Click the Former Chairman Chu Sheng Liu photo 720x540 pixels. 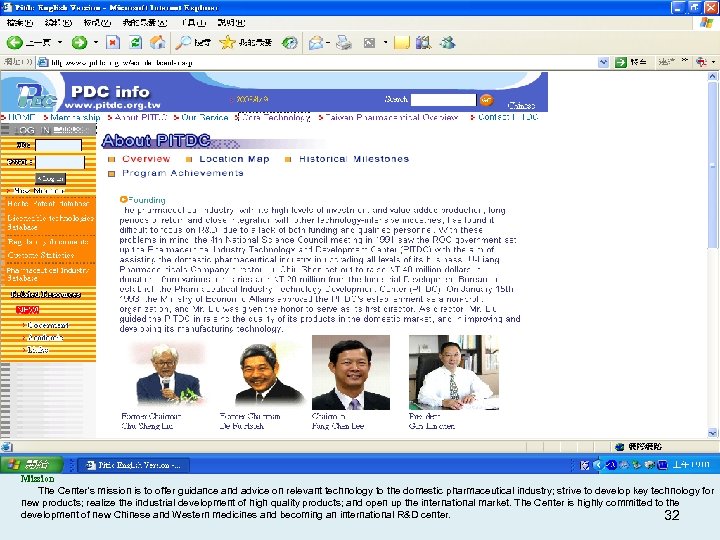click(x=168, y=374)
